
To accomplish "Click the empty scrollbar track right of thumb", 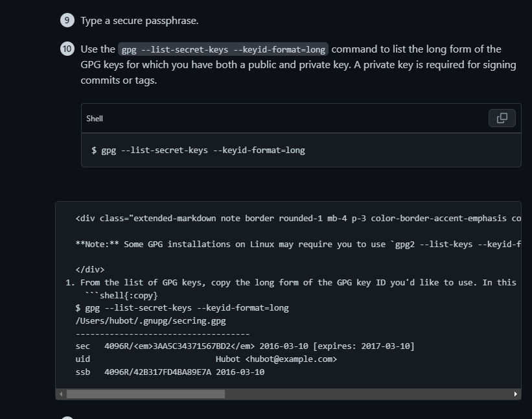I will coord(367,394).
